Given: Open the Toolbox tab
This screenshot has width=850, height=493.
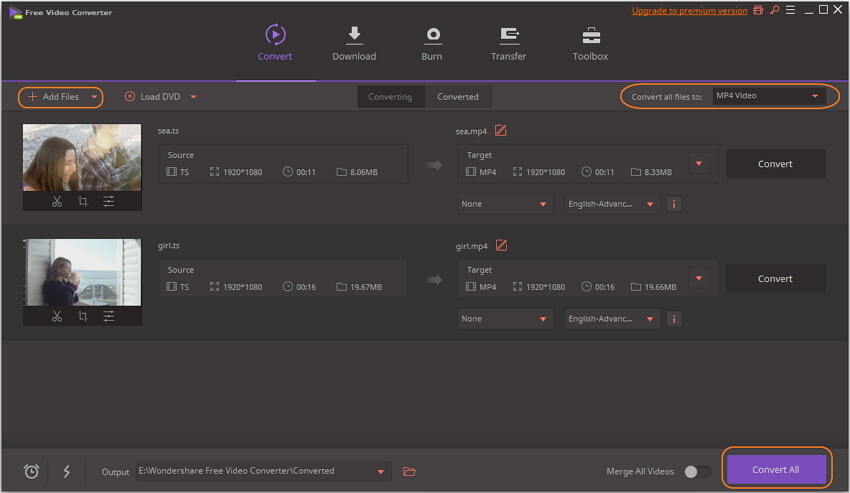Looking at the screenshot, I should click(x=590, y=44).
